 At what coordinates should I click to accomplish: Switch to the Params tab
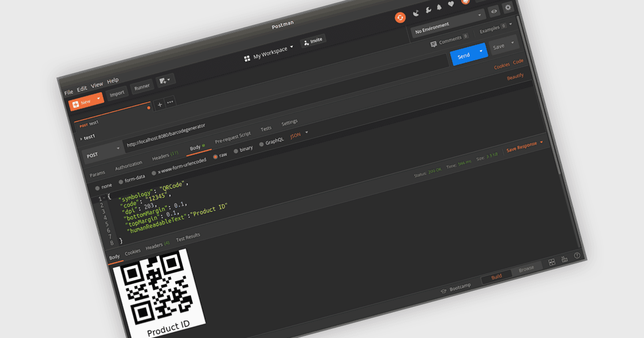tap(97, 174)
